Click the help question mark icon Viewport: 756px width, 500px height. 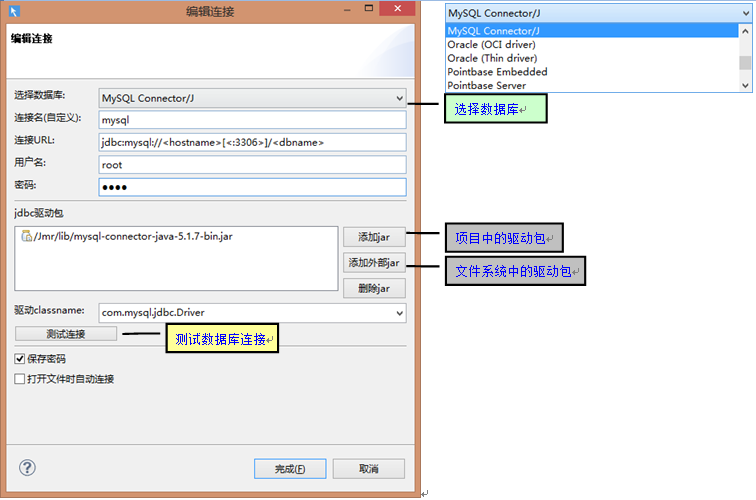(x=27, y=467)
